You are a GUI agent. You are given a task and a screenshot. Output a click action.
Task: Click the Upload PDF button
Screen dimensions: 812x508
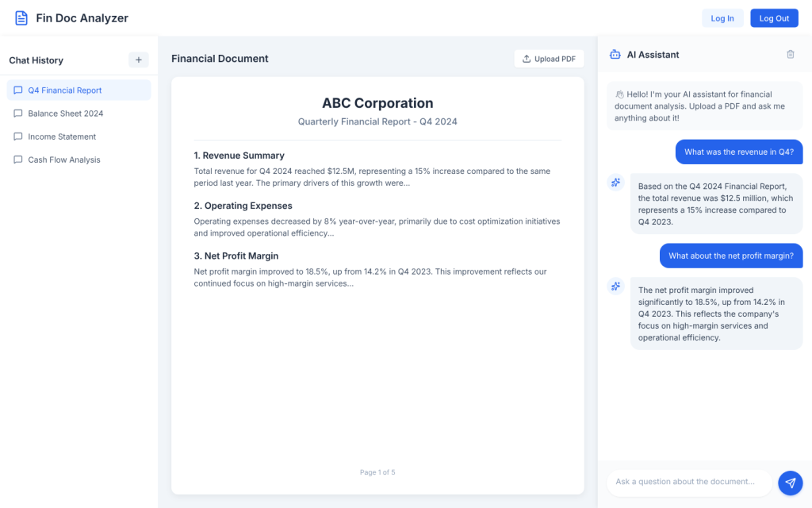click(x=549, y=59)
